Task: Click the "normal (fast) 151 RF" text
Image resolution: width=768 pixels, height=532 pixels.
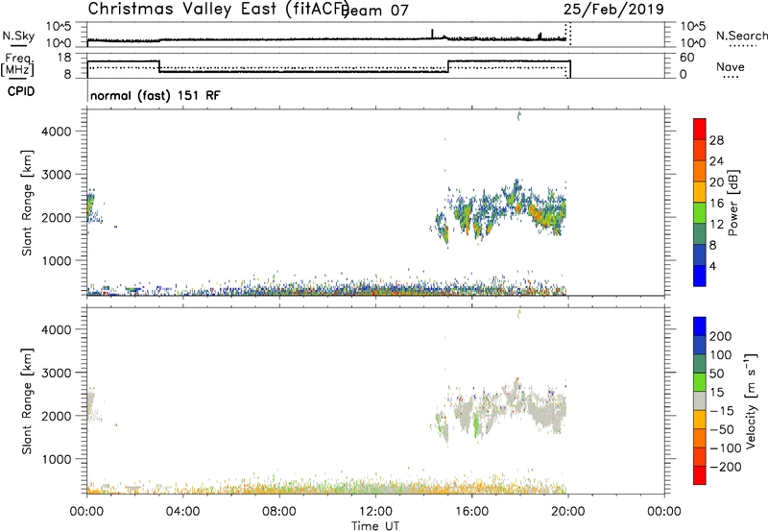Action: pos(156,95)
